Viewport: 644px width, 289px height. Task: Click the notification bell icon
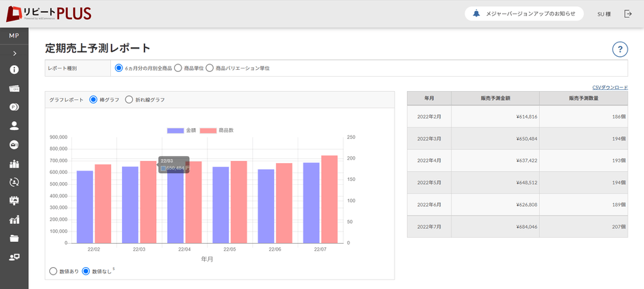click(477, 14)
